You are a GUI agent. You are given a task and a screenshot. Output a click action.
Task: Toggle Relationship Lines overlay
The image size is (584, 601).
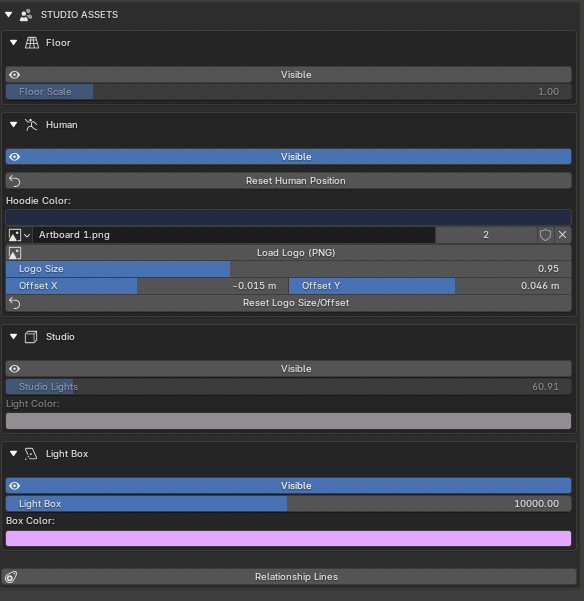click(289, 577)
